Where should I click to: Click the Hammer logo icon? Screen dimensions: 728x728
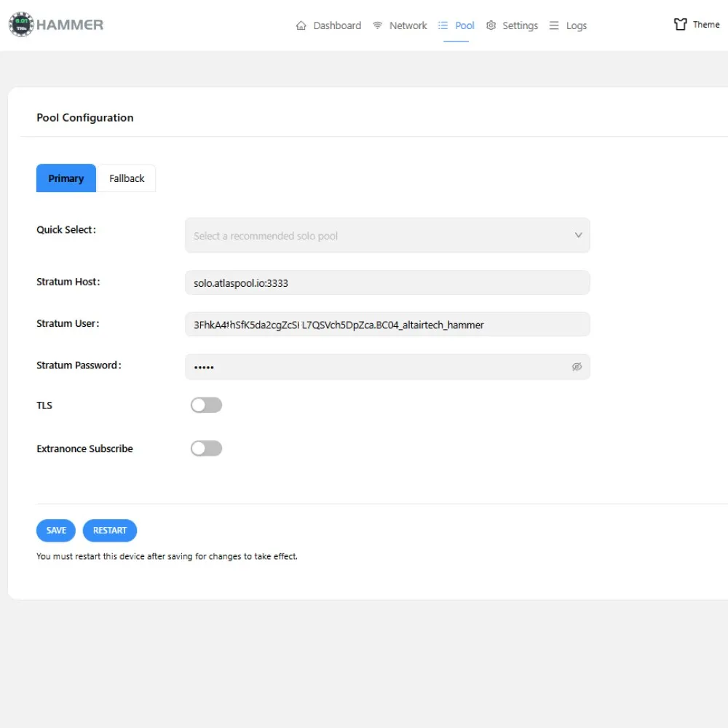tap(21, 25)
